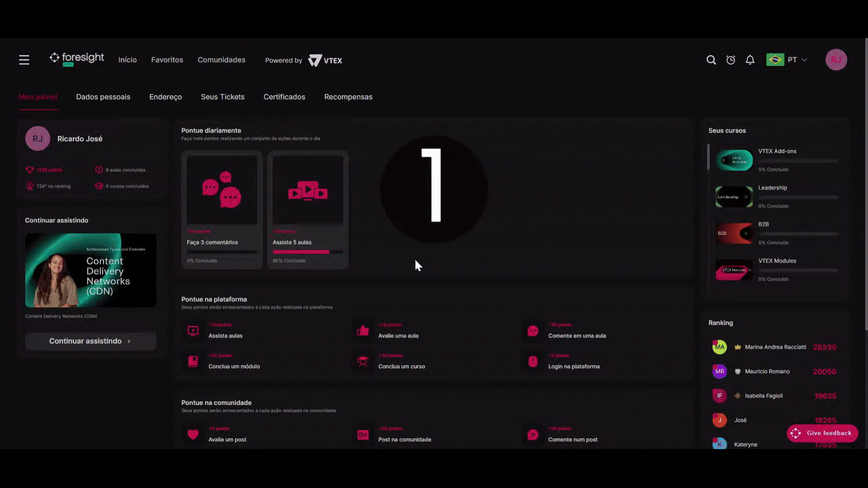Click the Avalie uma aula thumbs-up icon
The width and height of the screenshot is (868, 488).
[x=363, y=331]
